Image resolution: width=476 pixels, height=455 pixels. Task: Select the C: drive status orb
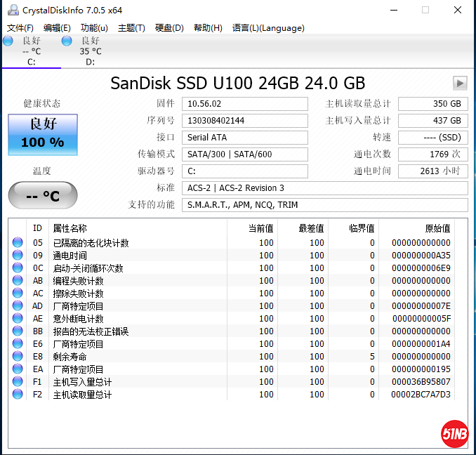[8, 41]
